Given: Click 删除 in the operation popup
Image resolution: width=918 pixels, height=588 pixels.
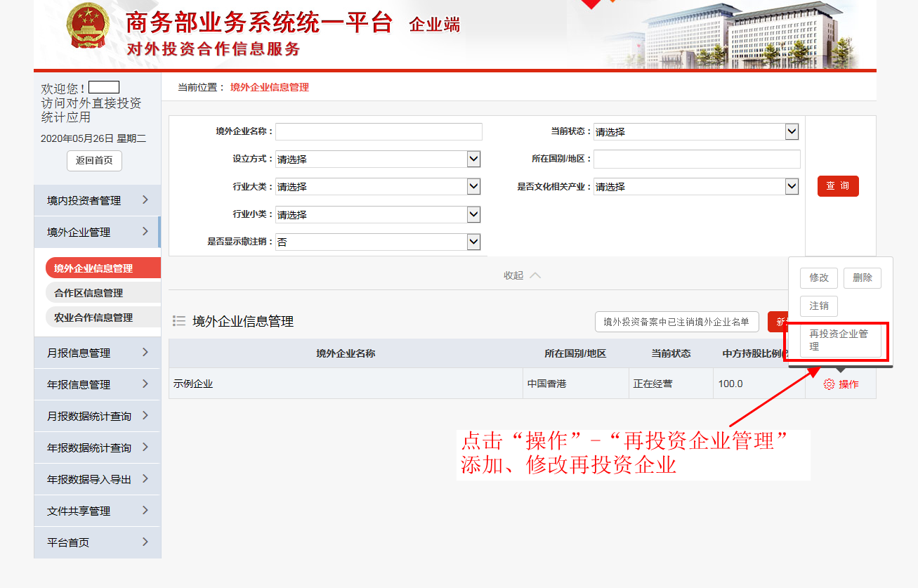Looking at the screenshot, I should [862, 277].
